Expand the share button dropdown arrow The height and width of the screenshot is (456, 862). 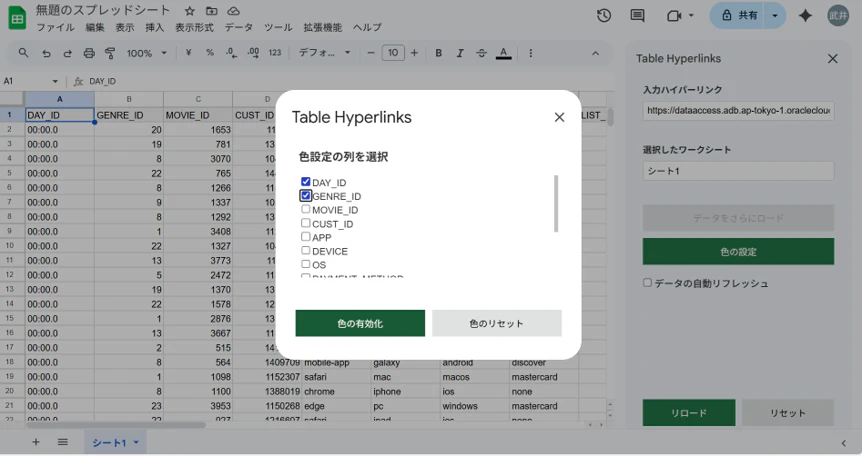[x=775, y=15]
